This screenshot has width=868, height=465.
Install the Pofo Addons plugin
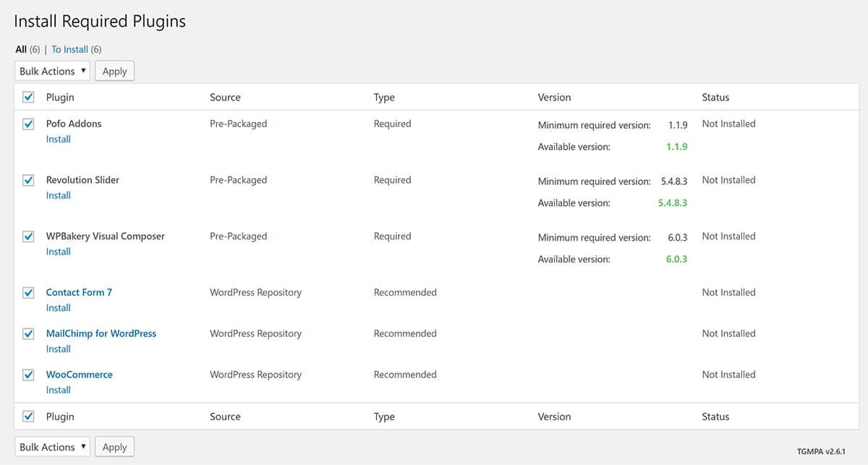point(58,139)
